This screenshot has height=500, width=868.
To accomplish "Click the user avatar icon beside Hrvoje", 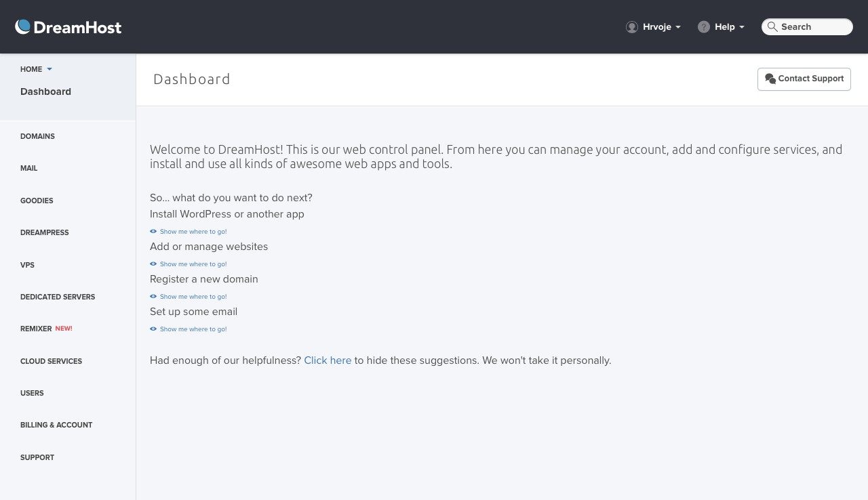I will (x=632, y=27).
